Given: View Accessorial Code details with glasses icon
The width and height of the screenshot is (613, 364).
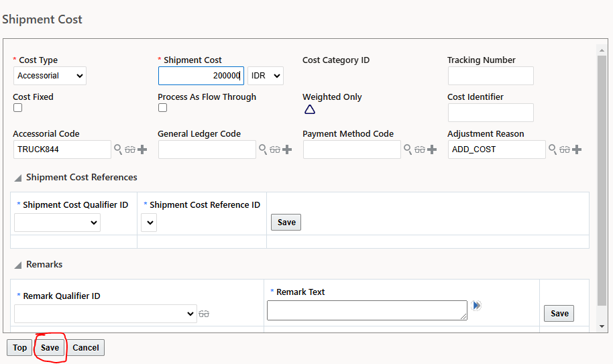Looking at the screenshot, I should click(x=130, y=149).
